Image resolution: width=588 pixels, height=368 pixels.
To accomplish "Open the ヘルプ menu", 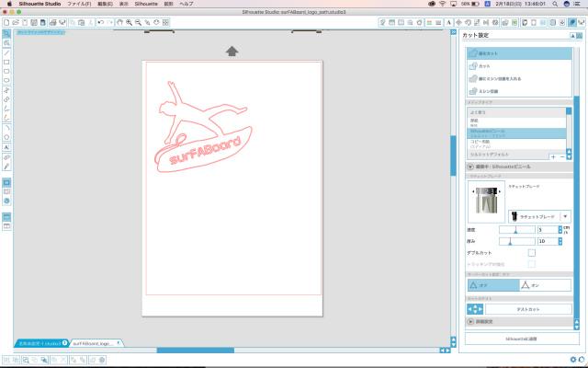I will click(187, 4).
